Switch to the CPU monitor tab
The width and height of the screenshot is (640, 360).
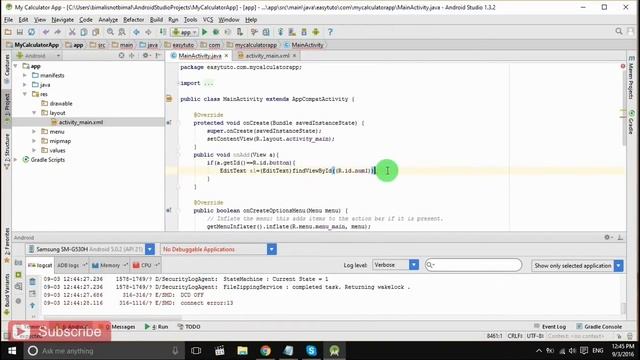(146, 265)
